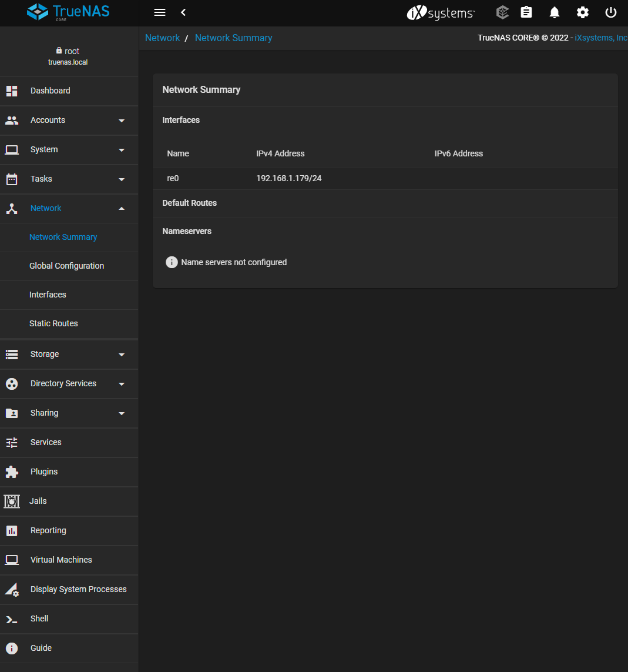The height and width of the screenshot is (672, 628).
Task: Expand the Storage menu arrow
Action: point(122,355)
